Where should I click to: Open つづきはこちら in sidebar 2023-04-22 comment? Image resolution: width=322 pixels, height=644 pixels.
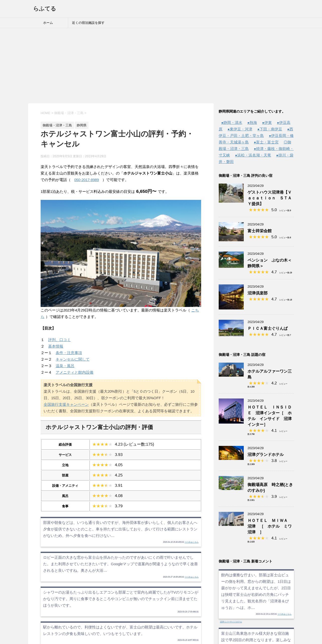click(284, 614)
